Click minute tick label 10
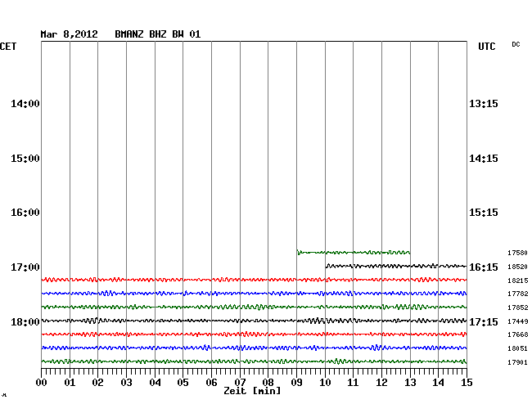This screenshot has height=404, width=532. pyautogui.click(x=325, y=383)
